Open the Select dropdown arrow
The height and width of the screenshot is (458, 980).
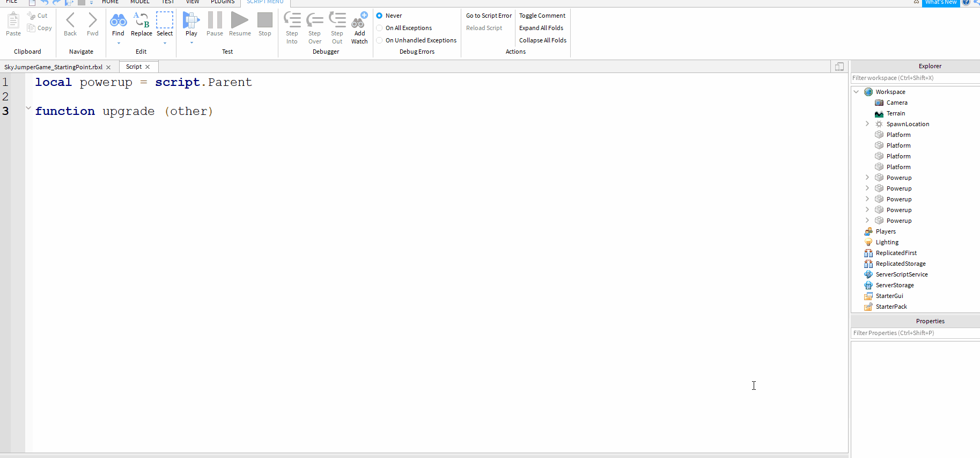tap(165, 43)
